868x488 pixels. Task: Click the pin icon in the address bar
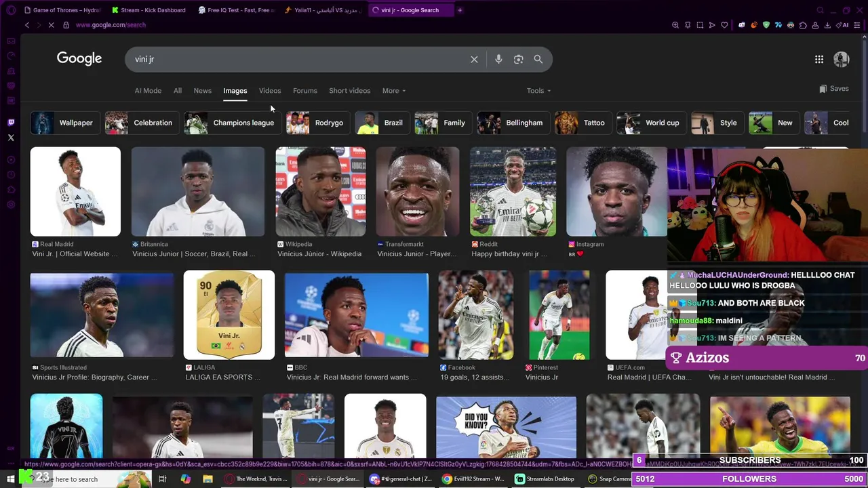coord(688,25)
